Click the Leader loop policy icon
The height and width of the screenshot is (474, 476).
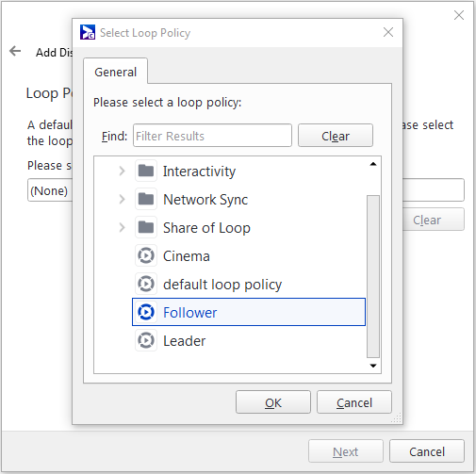click(x=146, y=340)
